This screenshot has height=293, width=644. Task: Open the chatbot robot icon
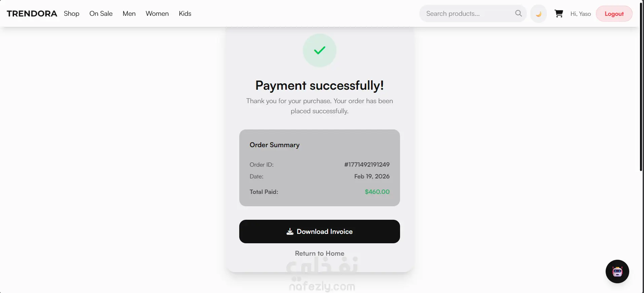pyautogui.click(x=617, y=271)
